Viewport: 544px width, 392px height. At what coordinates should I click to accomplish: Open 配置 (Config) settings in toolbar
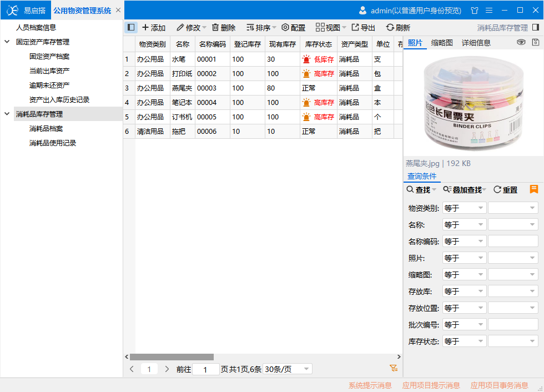click(285, 28)
